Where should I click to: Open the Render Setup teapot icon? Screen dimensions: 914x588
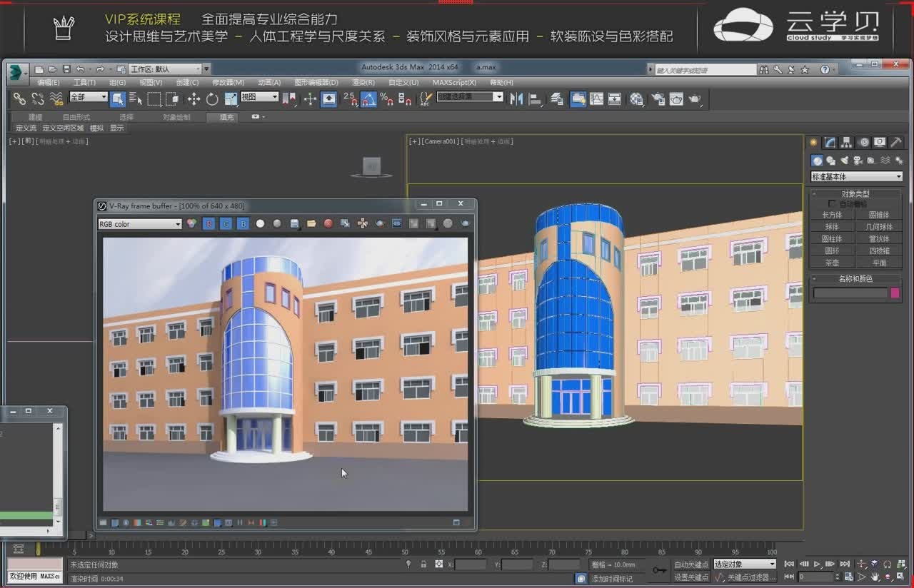(x=658, y=99)
